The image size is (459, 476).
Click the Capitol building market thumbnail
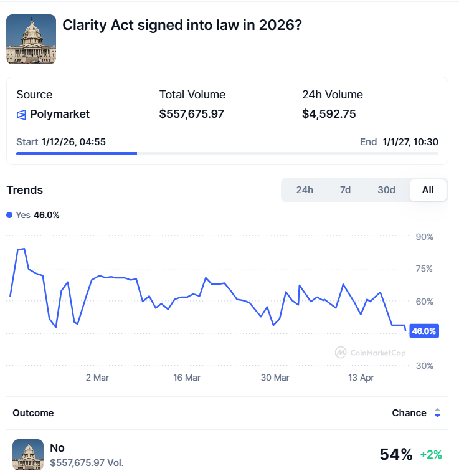(x=31, y=39)
